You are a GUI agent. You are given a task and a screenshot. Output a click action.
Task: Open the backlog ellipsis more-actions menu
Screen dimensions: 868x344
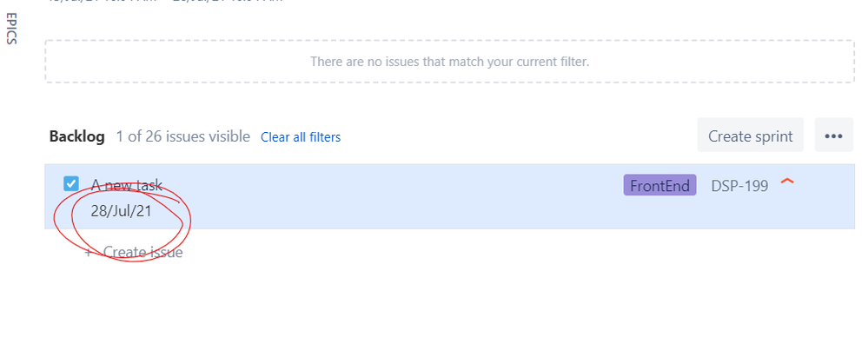coord(833,135)
